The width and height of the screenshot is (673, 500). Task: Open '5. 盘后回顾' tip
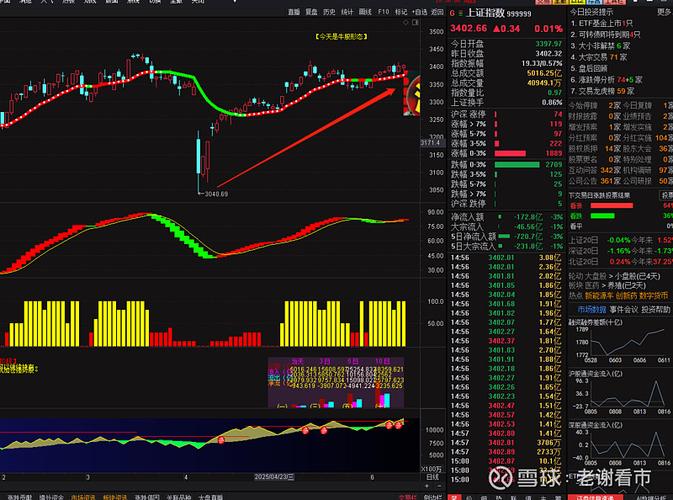588,68
